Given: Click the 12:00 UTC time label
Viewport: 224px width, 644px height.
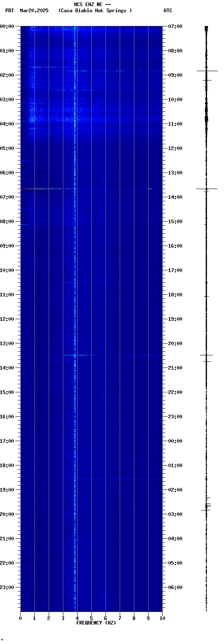Looking at the screenshot, I should (175, 148).
